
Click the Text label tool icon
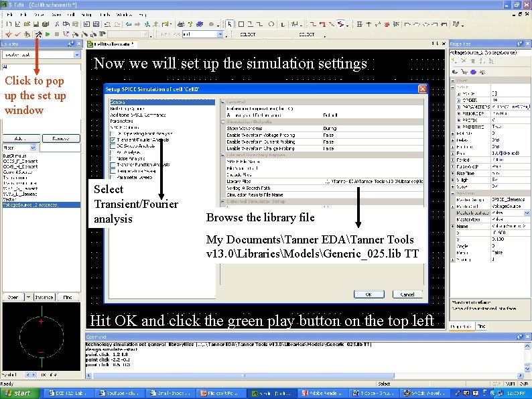[x=283, y=24]
